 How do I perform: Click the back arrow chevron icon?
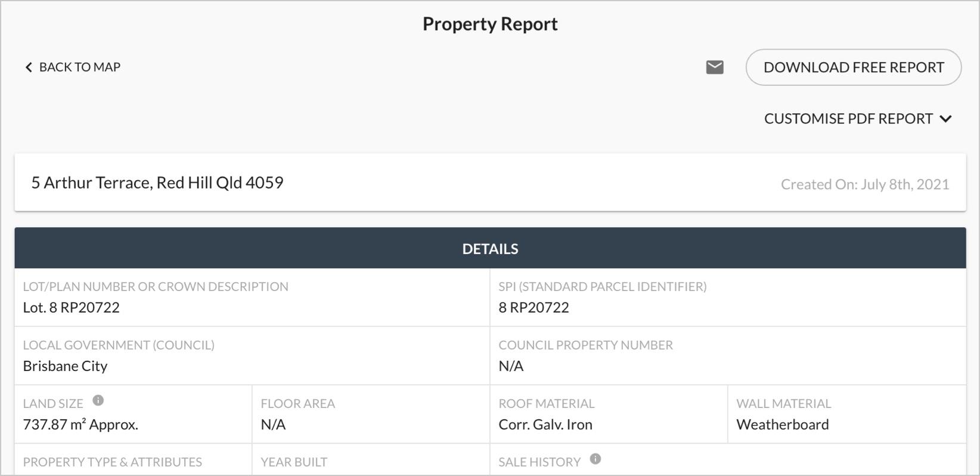(28, 67)
